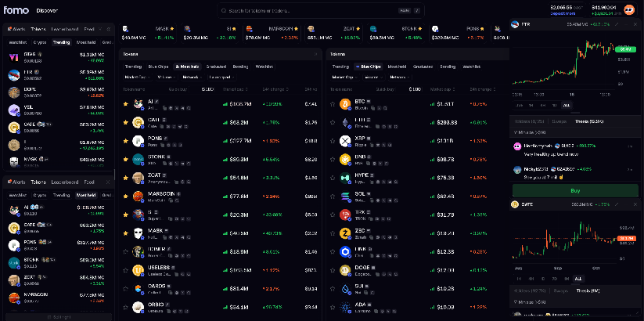Switch to Leaderboard tab in top-left panel

point(65,29)
